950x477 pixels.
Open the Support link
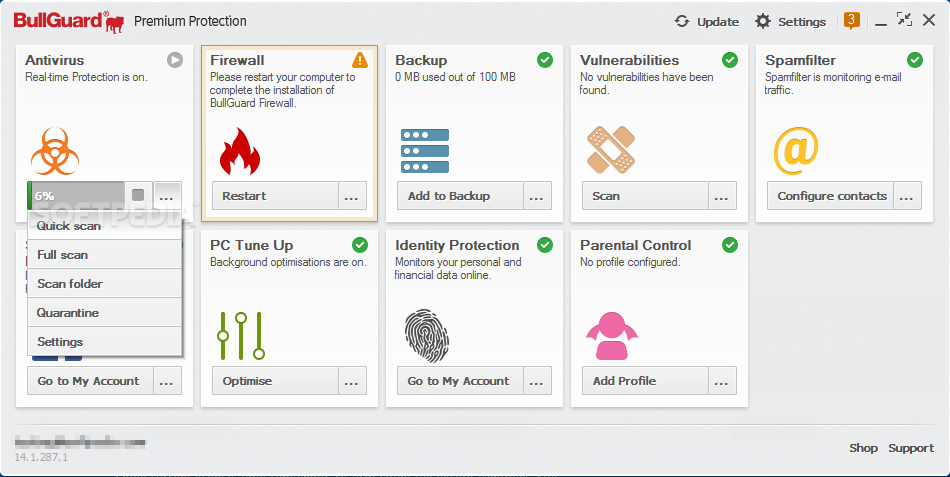pos(911,448)
